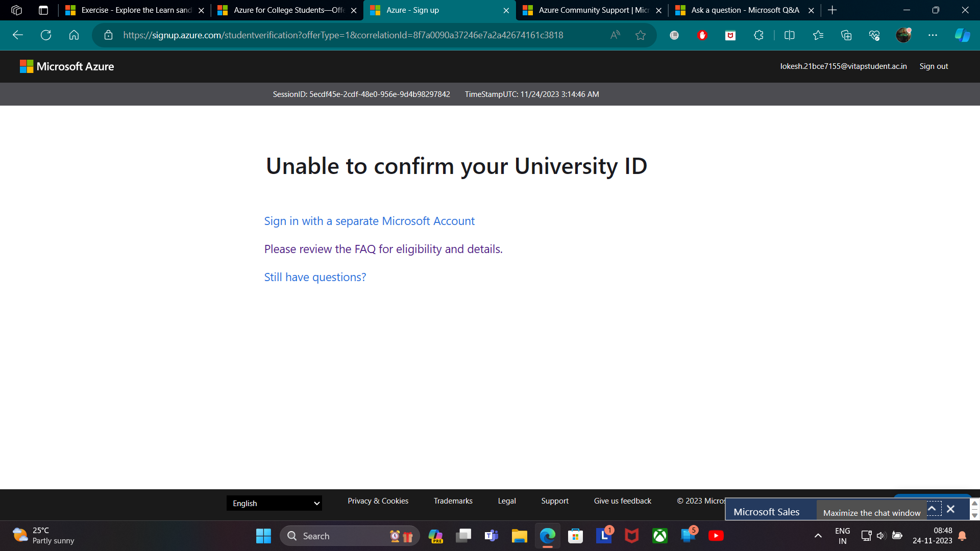980x551 pixels.
Task: Open Microsoft Teams from taskbar
Action: 492,536
